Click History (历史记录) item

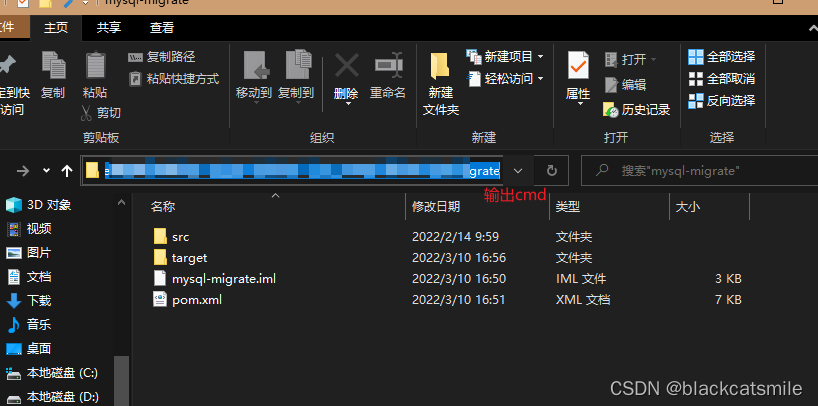click(636, 110)
